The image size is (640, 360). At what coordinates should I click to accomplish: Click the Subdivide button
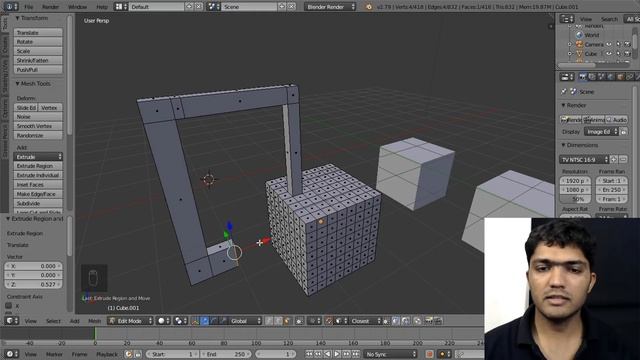(x=38, y=203)
